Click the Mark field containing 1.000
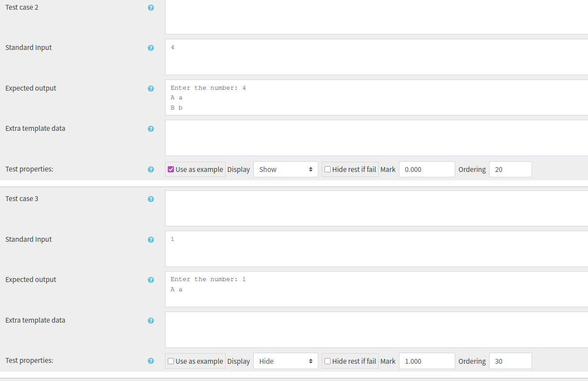The height and width of the screenshot is (381, 588). [x=426, y=361]
